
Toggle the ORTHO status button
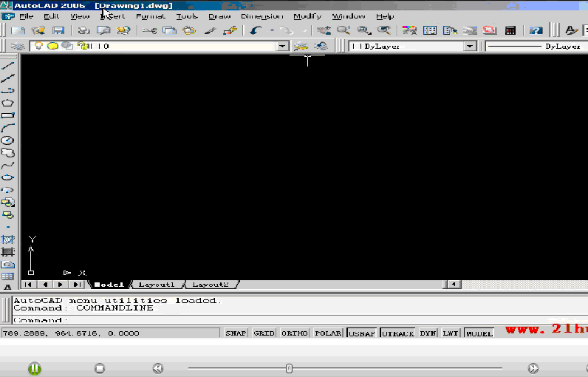point(295,333)
